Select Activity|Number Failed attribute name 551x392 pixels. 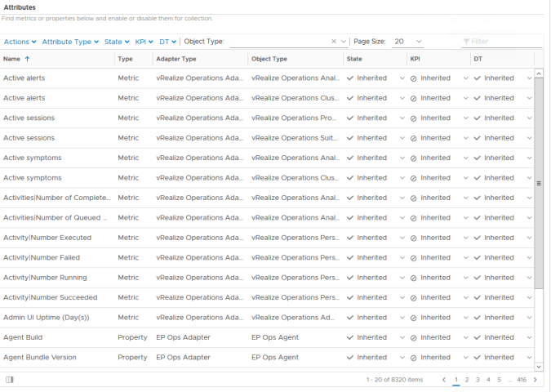pyautogui.click(x=42, y=258)
